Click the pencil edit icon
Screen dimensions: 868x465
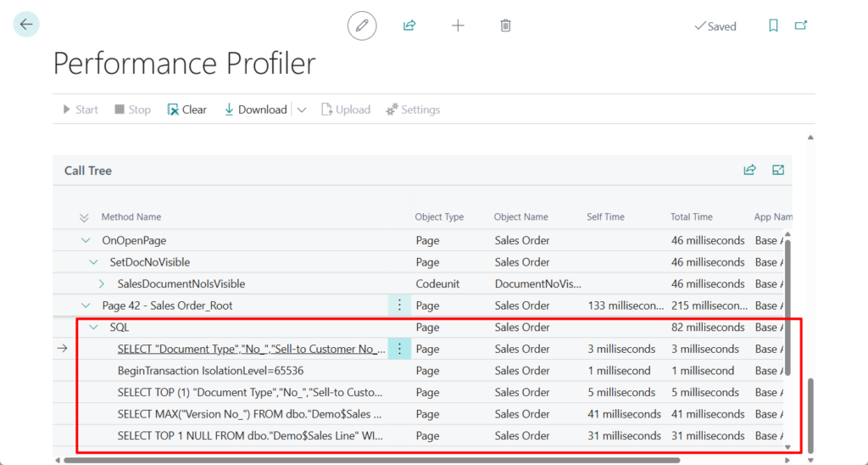362,25
